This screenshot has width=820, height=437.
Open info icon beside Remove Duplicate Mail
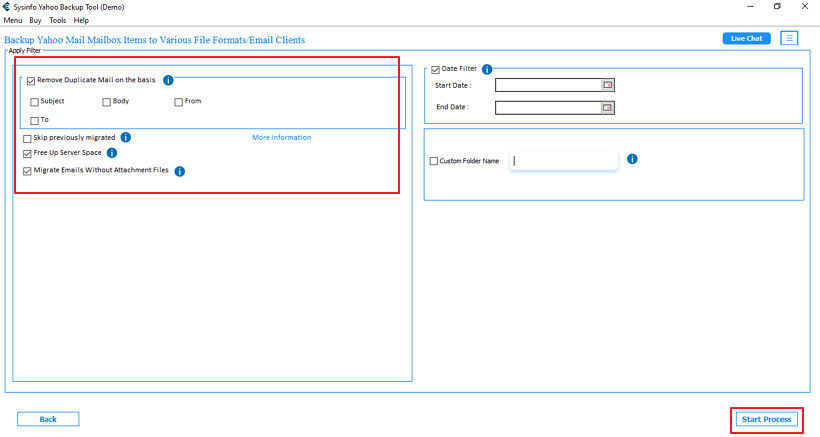[x=168, y=80]
